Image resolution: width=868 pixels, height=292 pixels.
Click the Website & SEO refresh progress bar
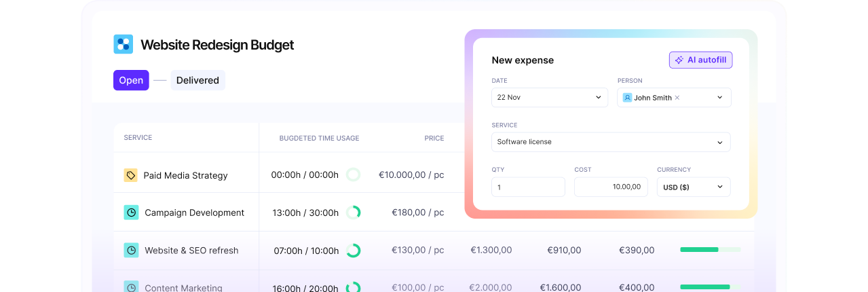pos(710,250)
